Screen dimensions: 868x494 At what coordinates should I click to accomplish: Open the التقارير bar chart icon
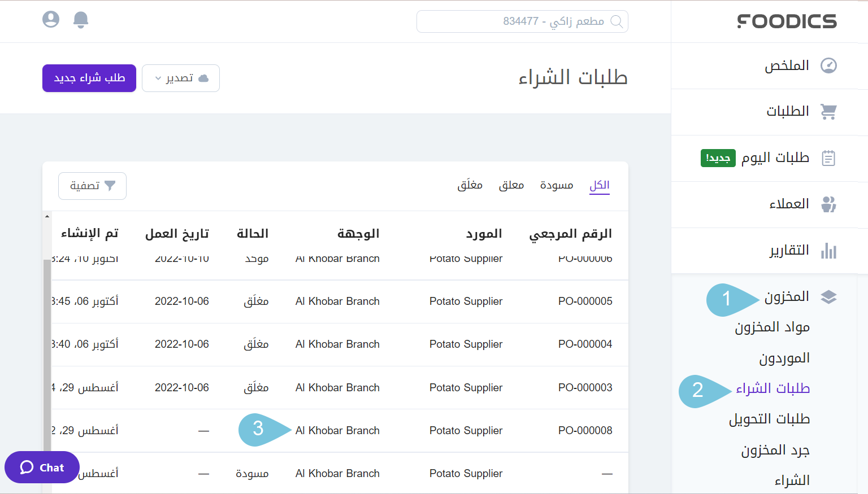point(828,251)
